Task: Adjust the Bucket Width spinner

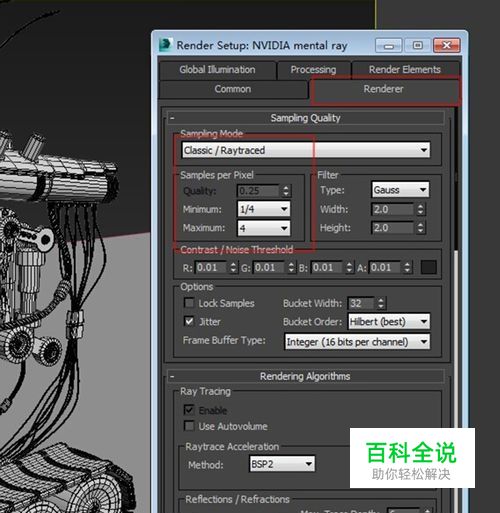Action: pos(381,303)
